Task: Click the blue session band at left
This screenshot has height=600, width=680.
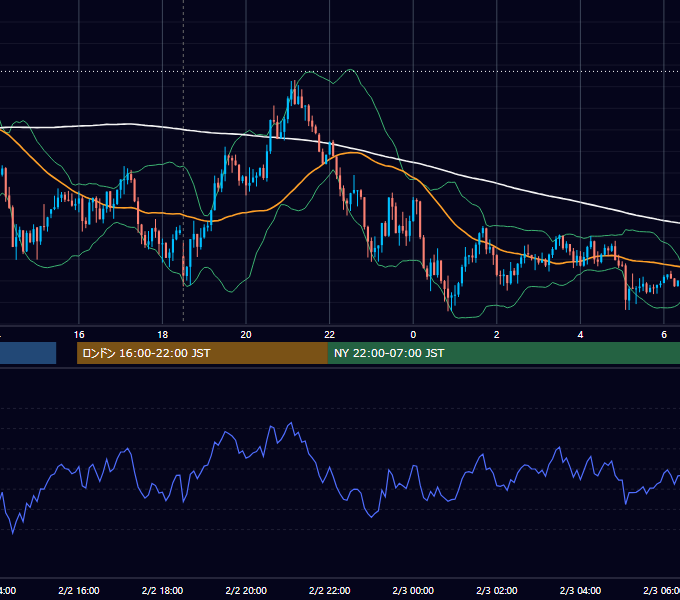Action: [28, 353]
